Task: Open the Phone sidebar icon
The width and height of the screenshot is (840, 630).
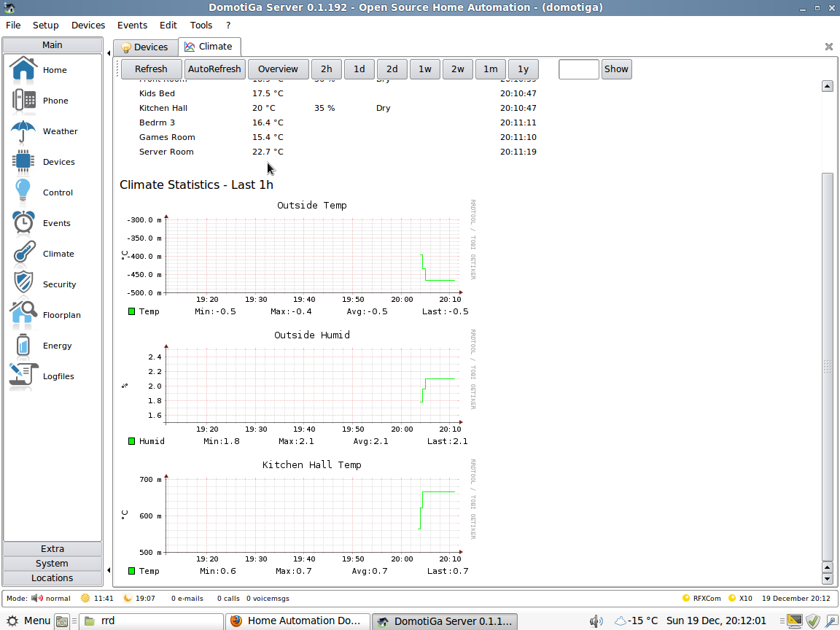Action: click(x=23, y=100)
